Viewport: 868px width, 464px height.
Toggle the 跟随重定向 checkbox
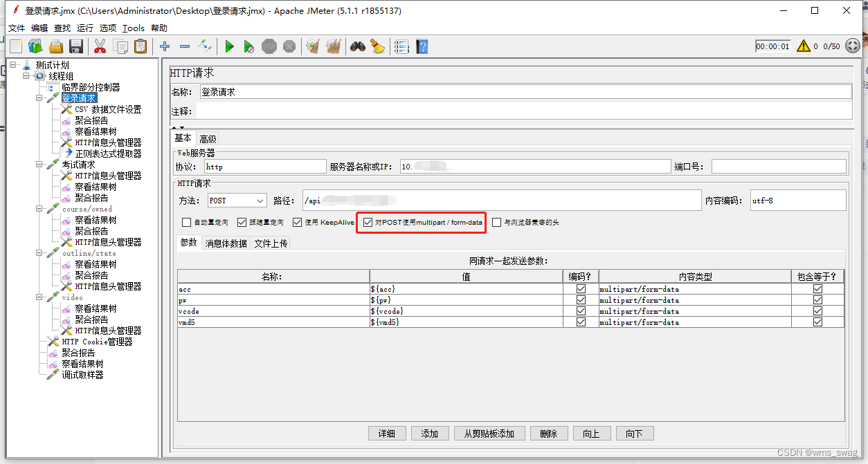(242, 223)
